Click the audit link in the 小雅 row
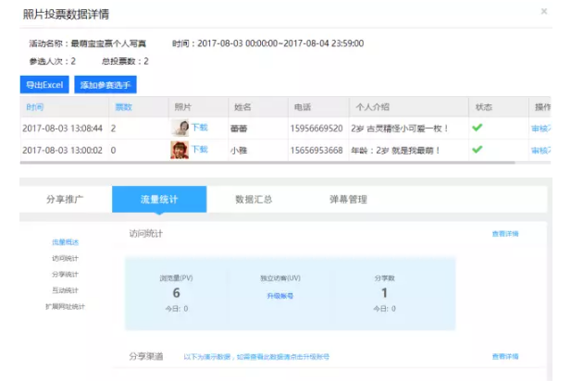 (540, 150)
